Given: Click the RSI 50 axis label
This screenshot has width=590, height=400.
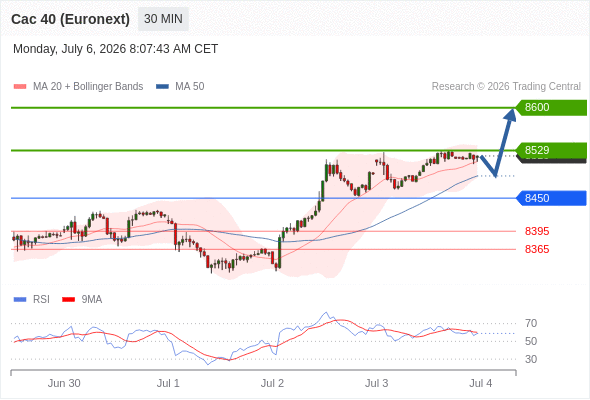Looking at the screenshot, I should coord(531,341).
